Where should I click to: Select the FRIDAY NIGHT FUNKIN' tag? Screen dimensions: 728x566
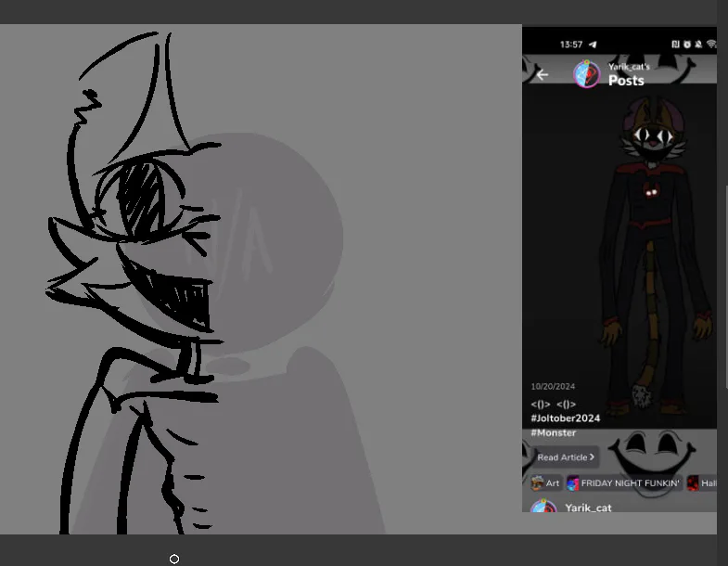(623, 482)
